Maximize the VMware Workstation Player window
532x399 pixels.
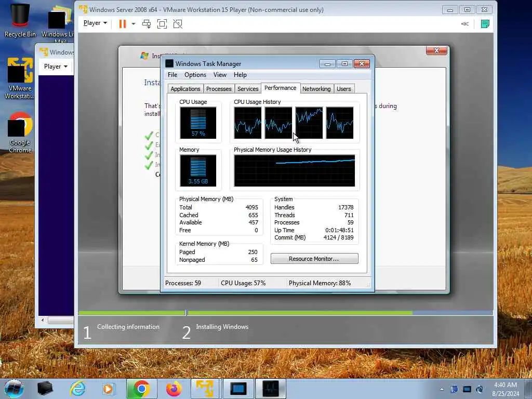coord(467,10)
